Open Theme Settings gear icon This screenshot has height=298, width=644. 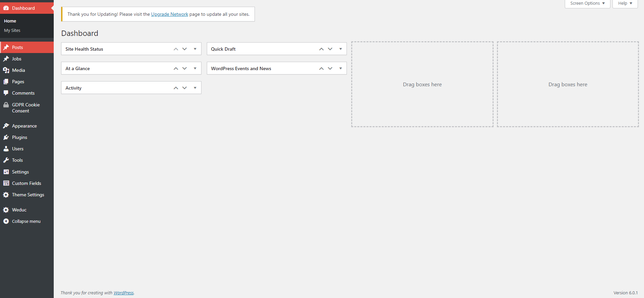coord(6,195)
